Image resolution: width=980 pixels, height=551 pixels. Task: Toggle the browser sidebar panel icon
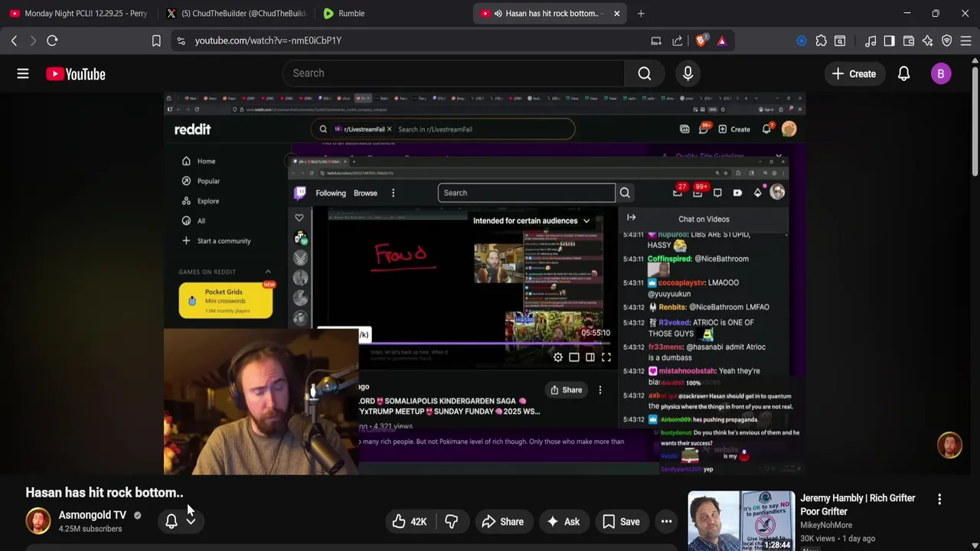889,41
